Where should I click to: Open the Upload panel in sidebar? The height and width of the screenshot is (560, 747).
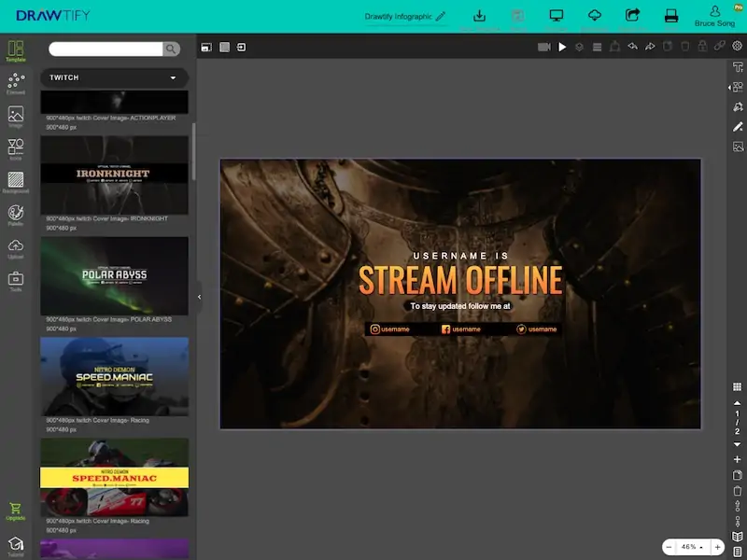pos(16,248)
